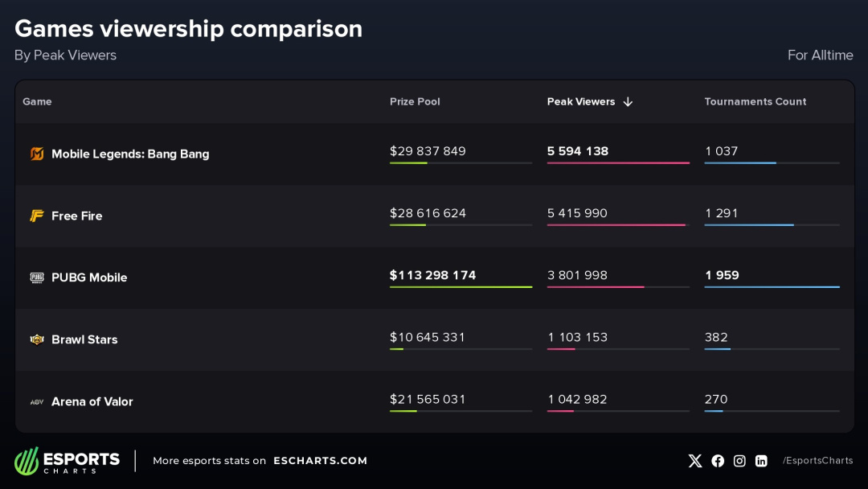Open the Facebook social icon
The width and height of the screenshot is (868, 489).
pos(718,461)
